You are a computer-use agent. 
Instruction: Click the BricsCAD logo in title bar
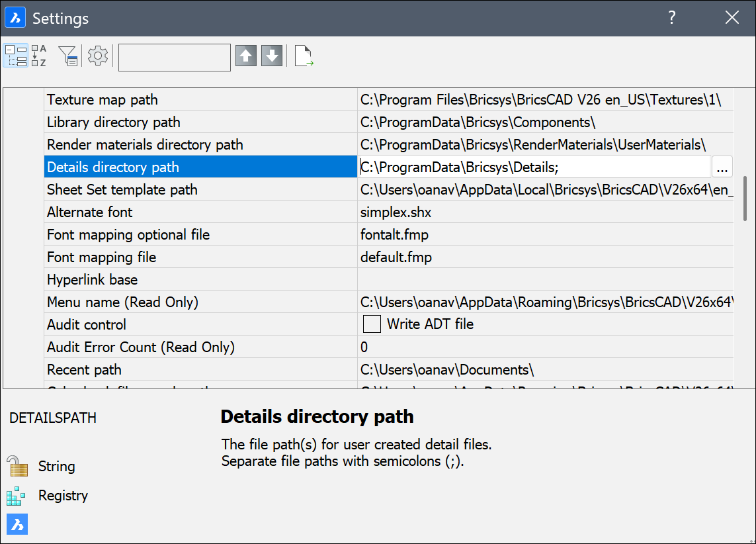[15, 18]
